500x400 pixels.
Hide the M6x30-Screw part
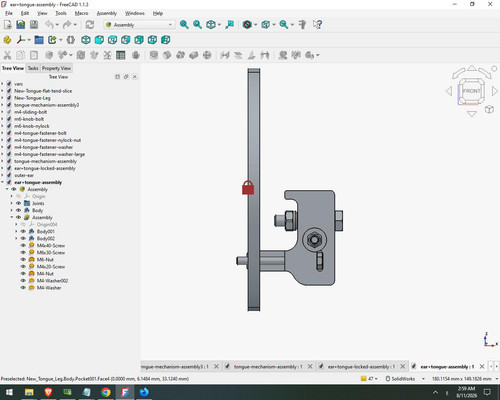(23, 252)
